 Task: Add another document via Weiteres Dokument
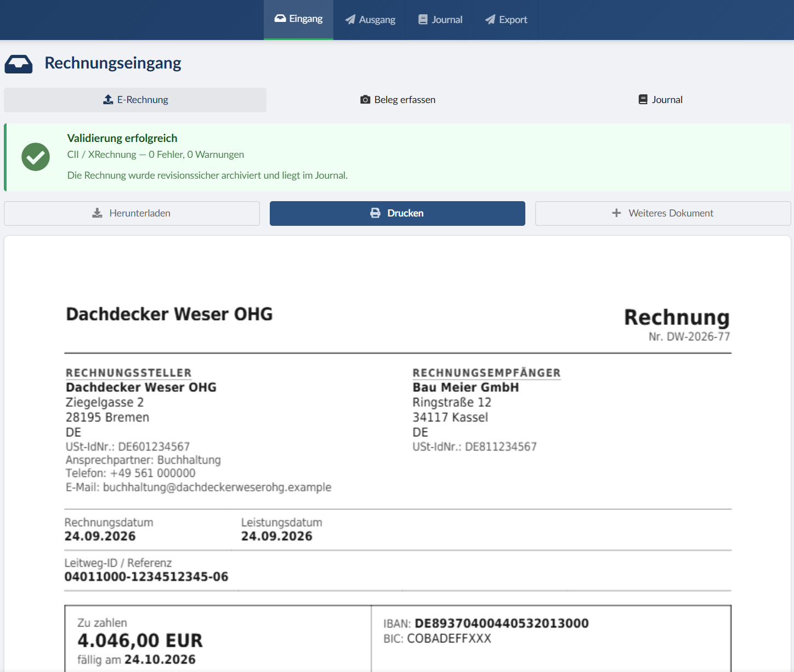(x=663, y=213)
